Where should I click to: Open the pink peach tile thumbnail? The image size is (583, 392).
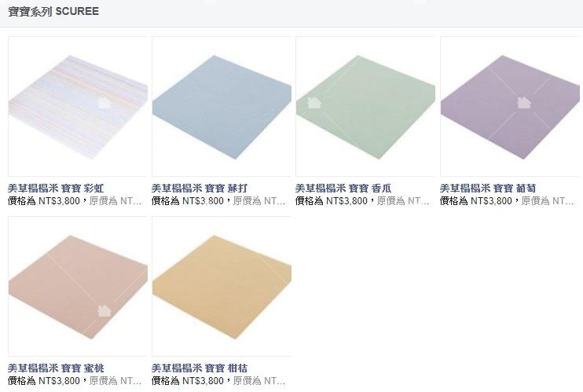point(78,287)
